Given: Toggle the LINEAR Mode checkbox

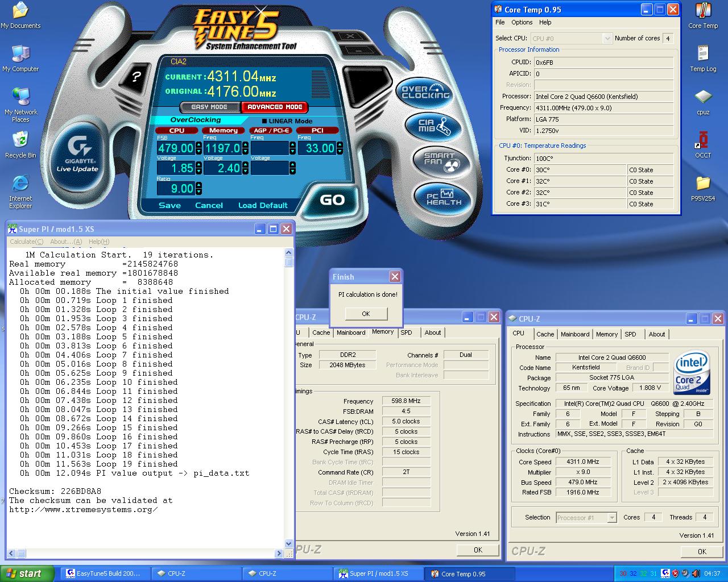Looking at the screenshot, I should coord(264,121).
